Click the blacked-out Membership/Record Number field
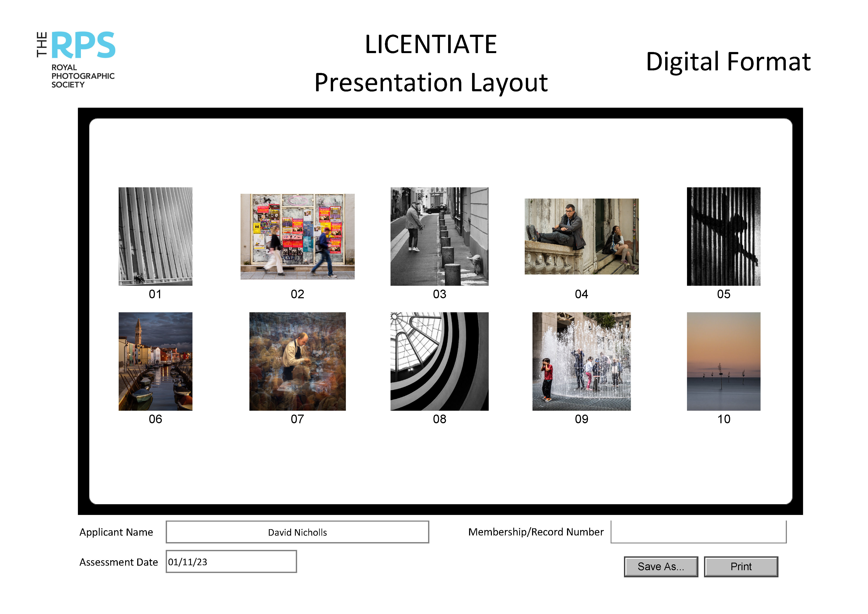The height and width of the screenshot is (614, 868). pos(698,531)
